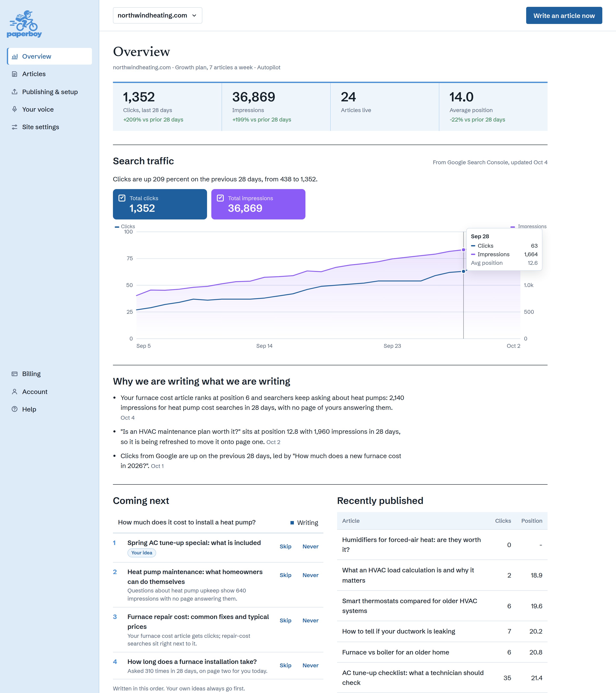Click the blue Writing status square

(292, 523)
